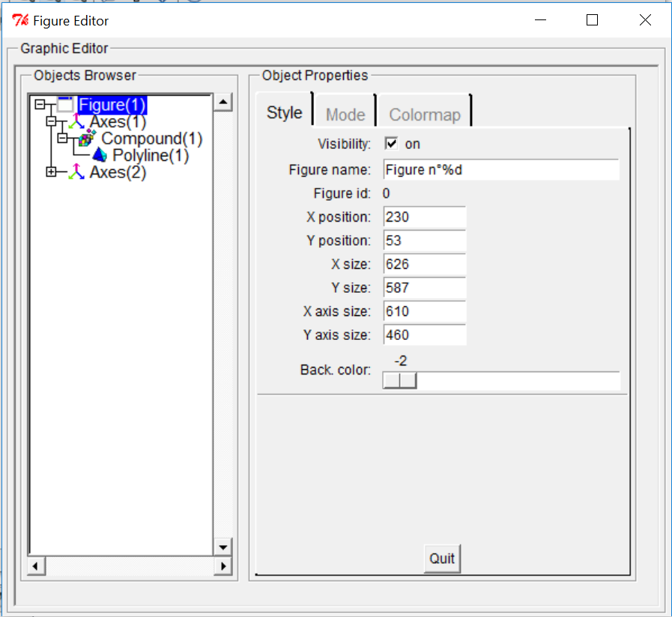Open the Colormap tab
The width and height of the screenshot is (672, 617).
[425, 115]
